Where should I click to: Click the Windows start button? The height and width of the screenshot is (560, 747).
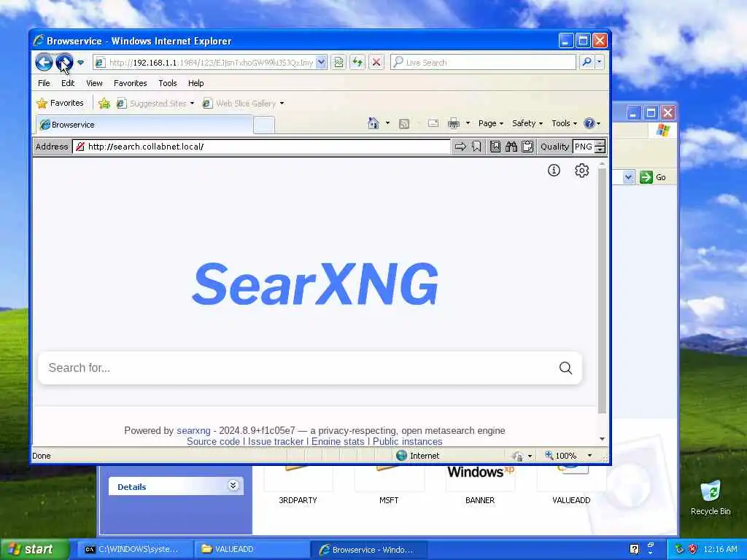point(34,549)
